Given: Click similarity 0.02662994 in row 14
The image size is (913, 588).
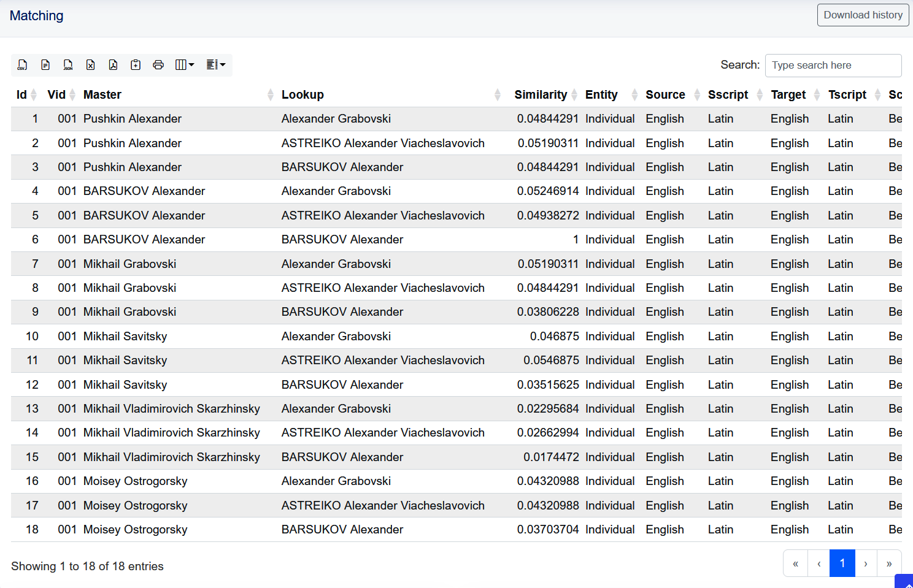Looking at the screenshot, I should click(x=548, y=433).
